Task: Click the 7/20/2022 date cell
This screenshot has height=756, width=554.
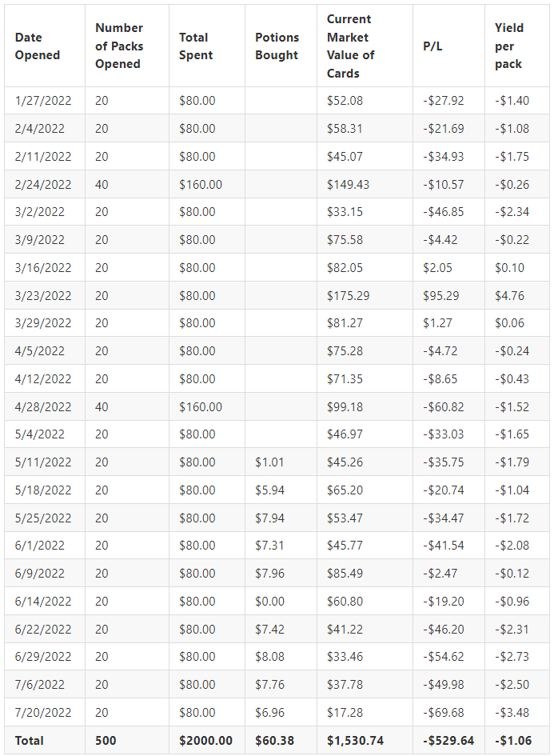Action: [44, 713]
